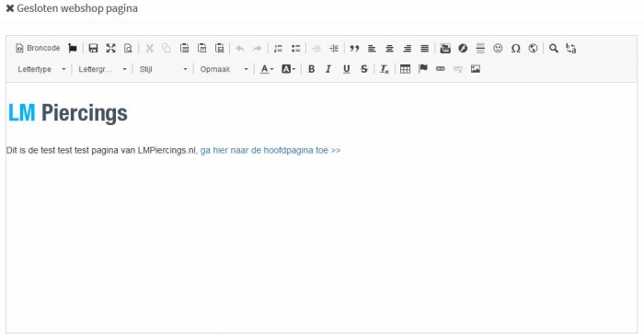Insert a special character omega

pyautogui.click(x=515, y=49)
